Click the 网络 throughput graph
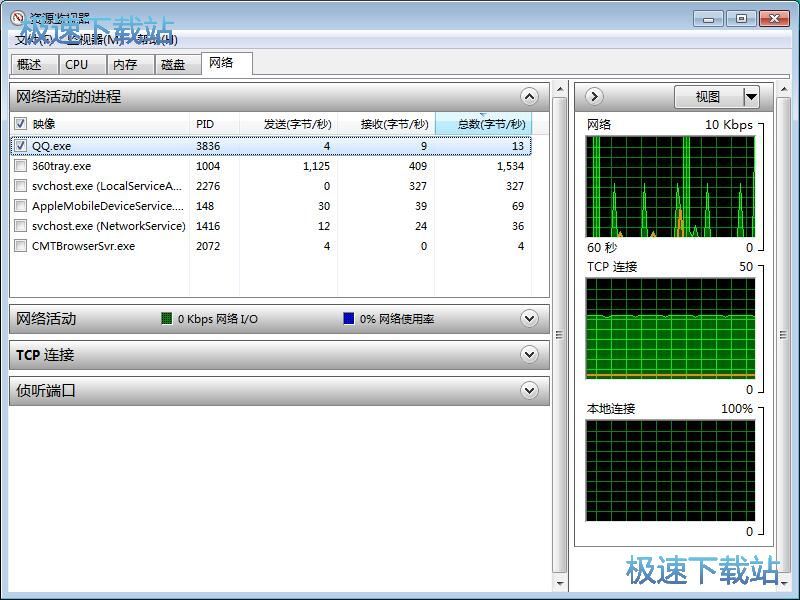The width and height of the screenshot is (800, 600). click(670, 187)
